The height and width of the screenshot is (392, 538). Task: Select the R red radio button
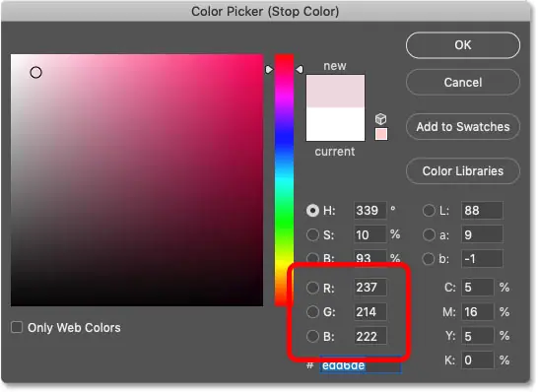point(312,288)
